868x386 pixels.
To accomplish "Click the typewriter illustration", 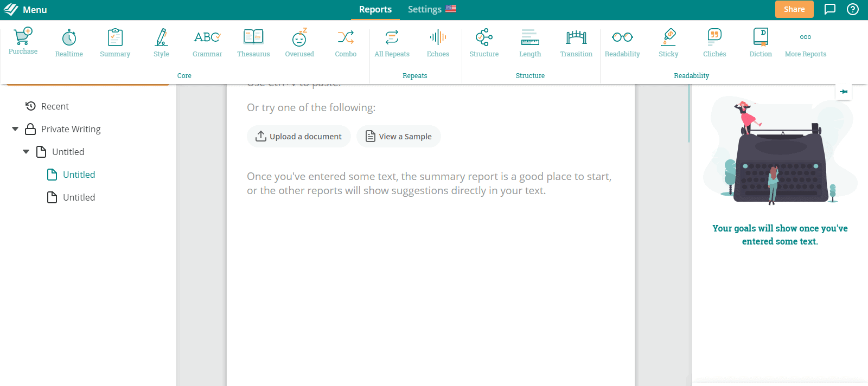I will [780, 152].
